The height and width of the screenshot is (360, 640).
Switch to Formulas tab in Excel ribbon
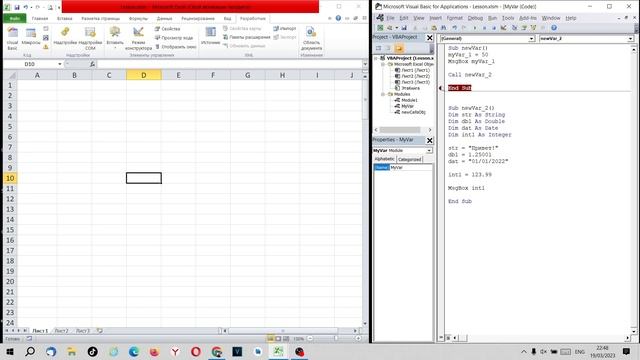(x=138, y=18)
